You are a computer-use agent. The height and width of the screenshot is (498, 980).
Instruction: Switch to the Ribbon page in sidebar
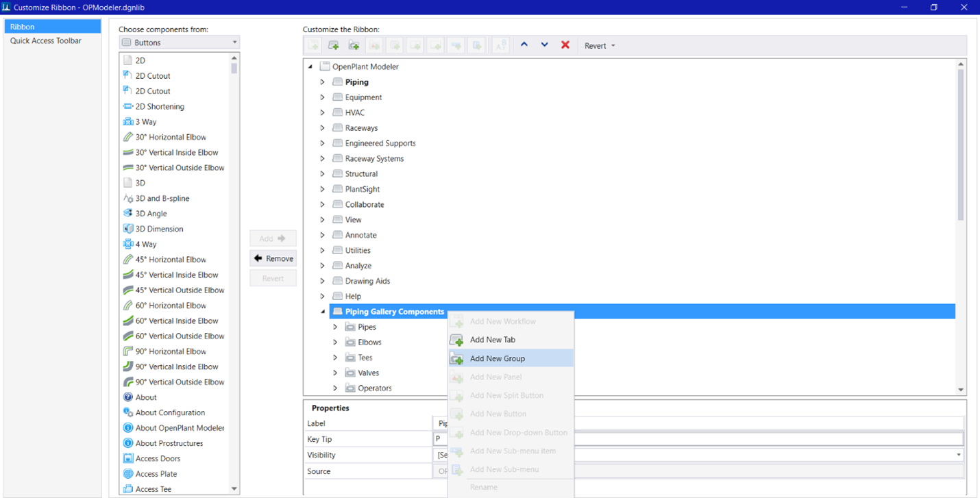point(53,27)
